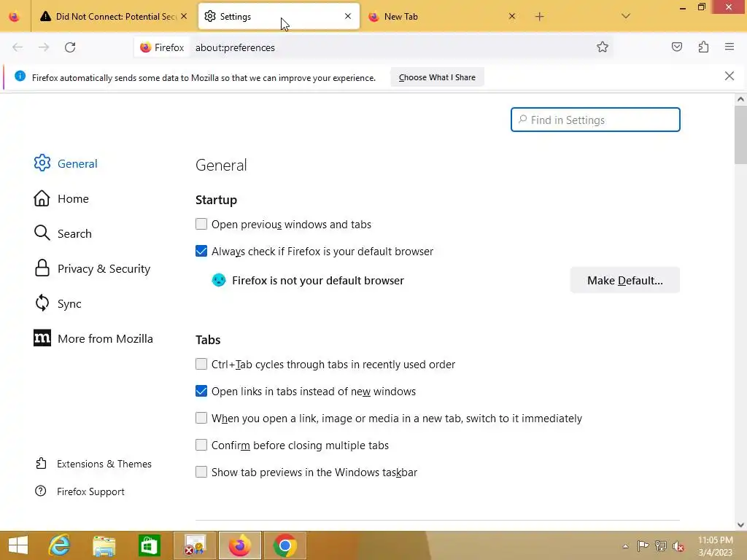The width and height of the screenshot is (747, 560).
Task: Go forward with the forward arrow
Action: pyautogui.click(x=44, y=47)
